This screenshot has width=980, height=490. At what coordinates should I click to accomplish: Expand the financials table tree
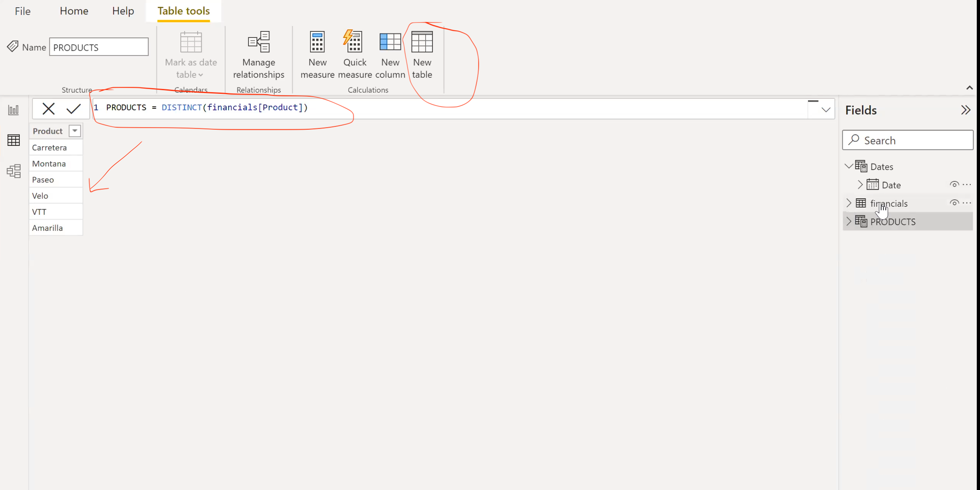point(849,203)
